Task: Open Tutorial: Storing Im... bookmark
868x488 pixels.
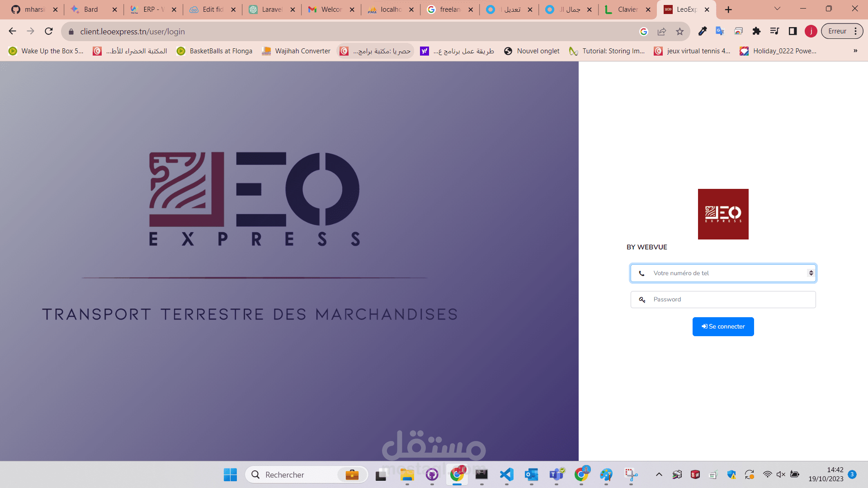Action: pyautogui.click(x=607, y=51)
